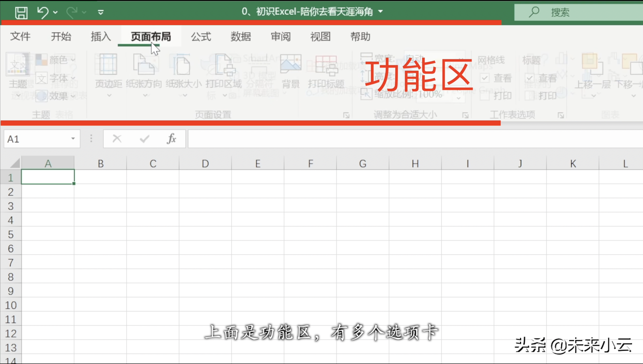Open the 缩放比例 100% scale box
The height and width of the screenshot is (364, 643).
click(441, 95)
